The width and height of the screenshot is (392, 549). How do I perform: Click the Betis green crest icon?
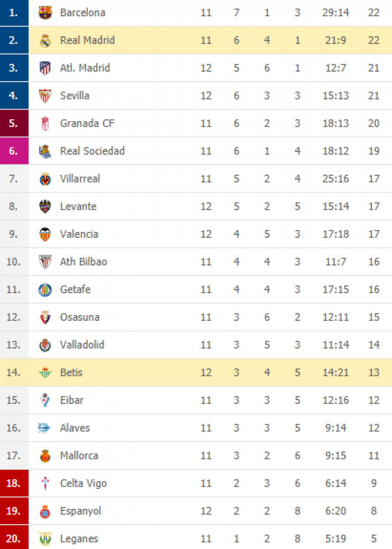(45, 372)
